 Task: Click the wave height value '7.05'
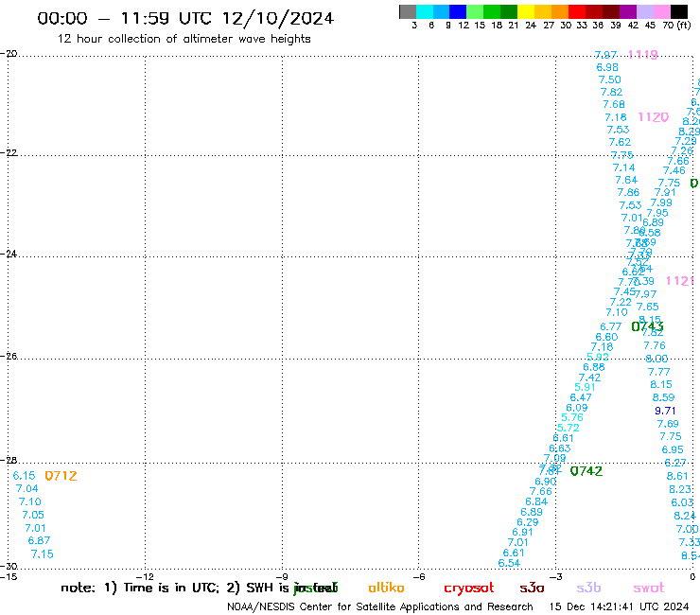click(x=33, y=515)
